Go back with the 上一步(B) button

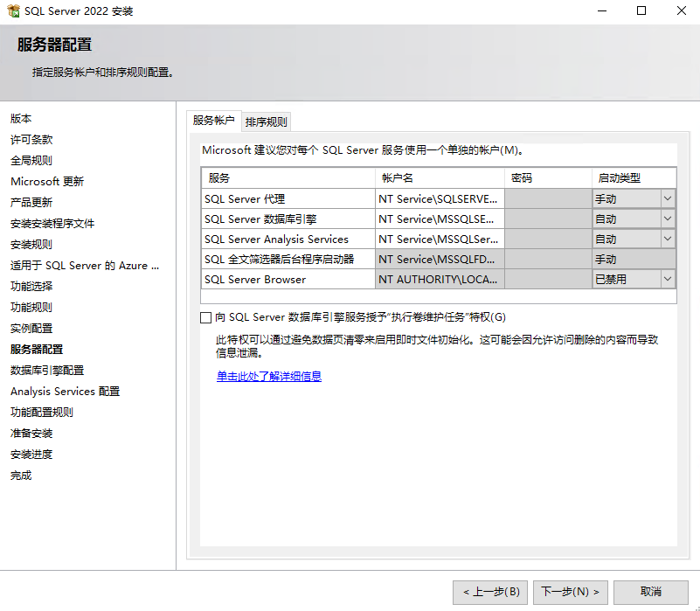point(490,593)
